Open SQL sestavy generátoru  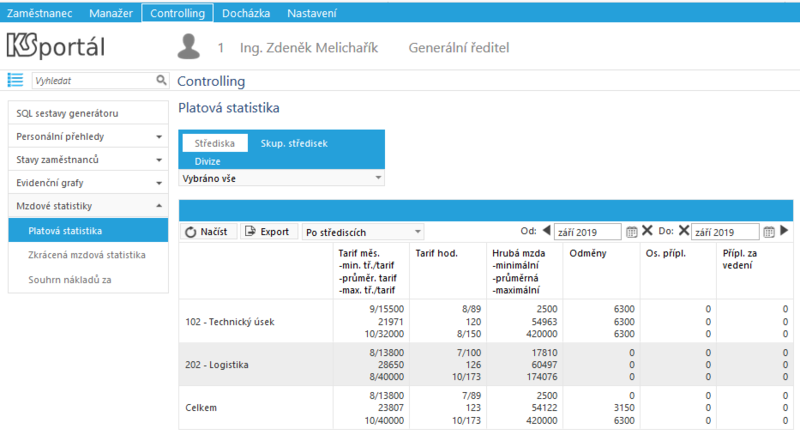click(88, 113)
